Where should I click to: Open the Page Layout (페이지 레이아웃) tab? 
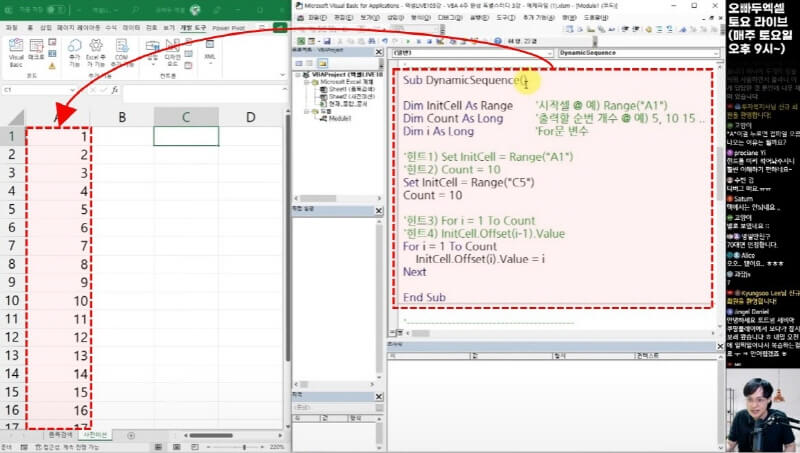78,28
